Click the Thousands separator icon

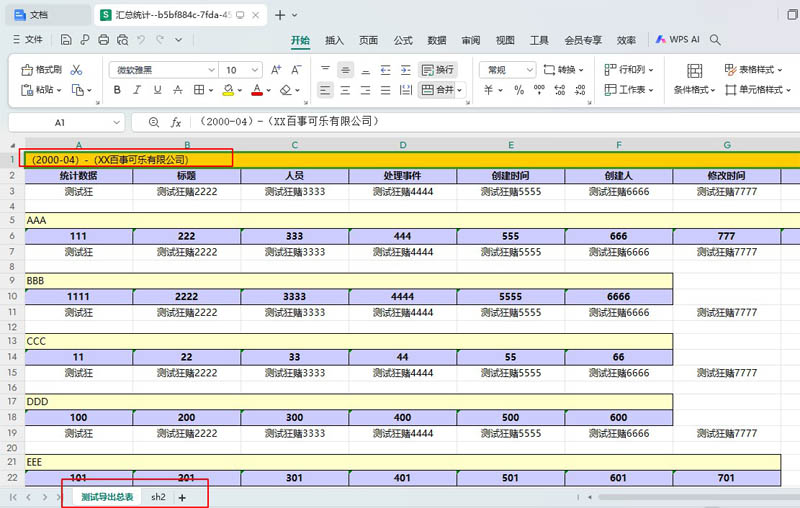(539, 90)
